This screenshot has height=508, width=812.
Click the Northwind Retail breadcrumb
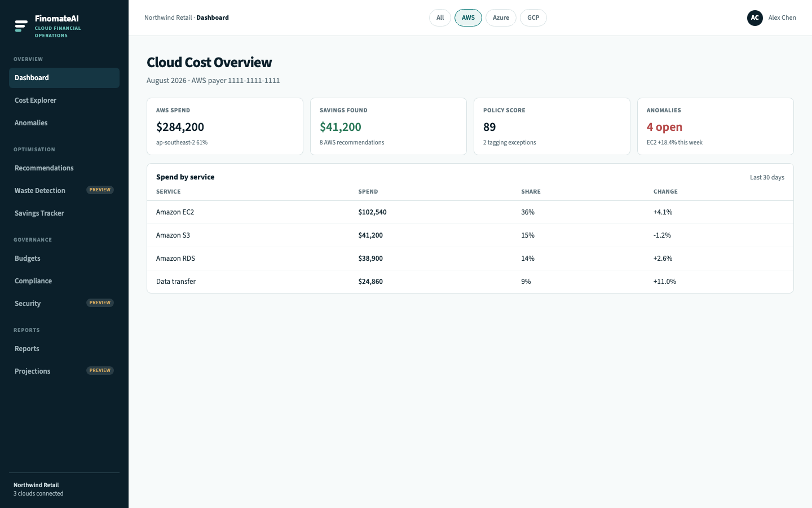click(x=168, y=18)
